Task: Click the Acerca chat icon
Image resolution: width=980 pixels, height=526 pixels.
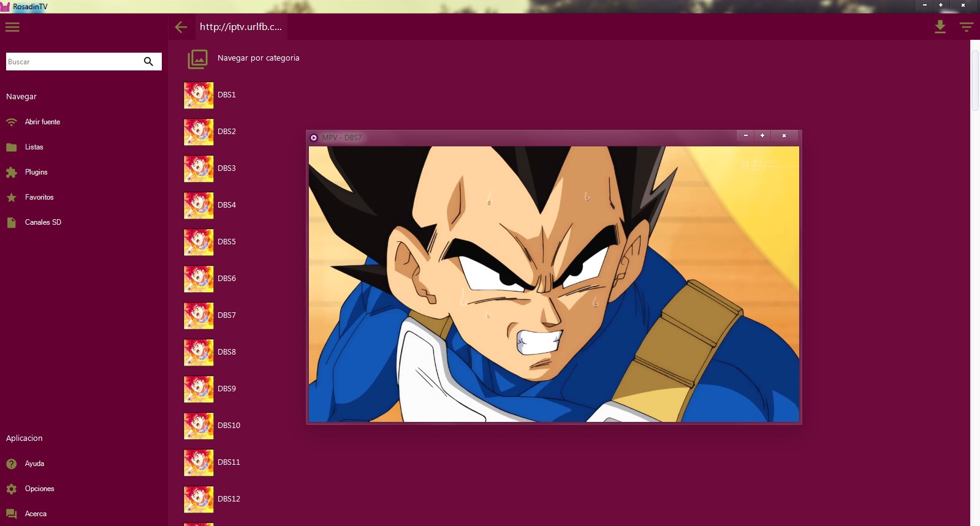Action: tap(11, 514)
